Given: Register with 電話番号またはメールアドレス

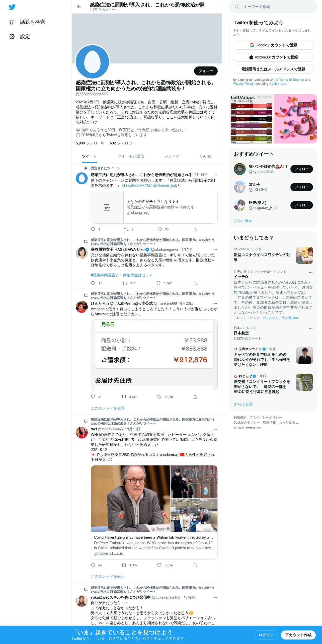Looking at the screenshot, I should [273, 69].
